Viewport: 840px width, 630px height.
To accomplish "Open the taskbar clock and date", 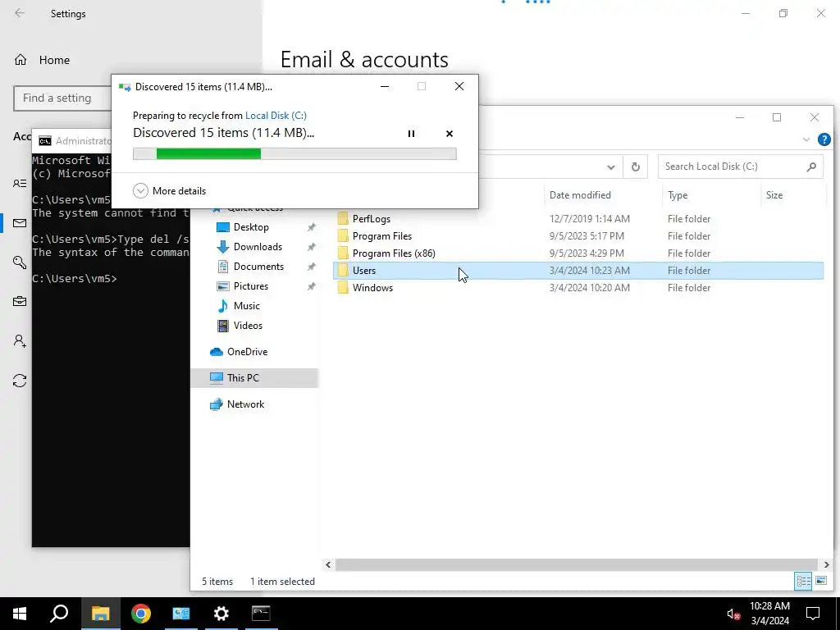I will click(769, 614).
